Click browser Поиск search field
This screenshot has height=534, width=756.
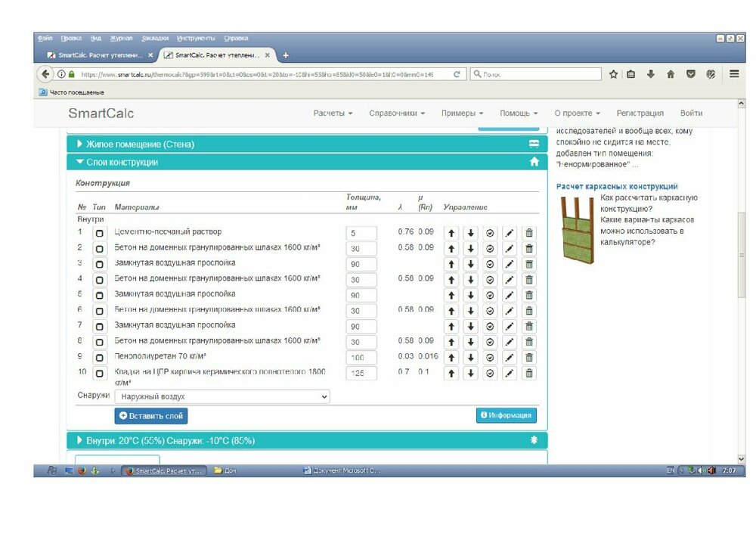pos(536,74)
